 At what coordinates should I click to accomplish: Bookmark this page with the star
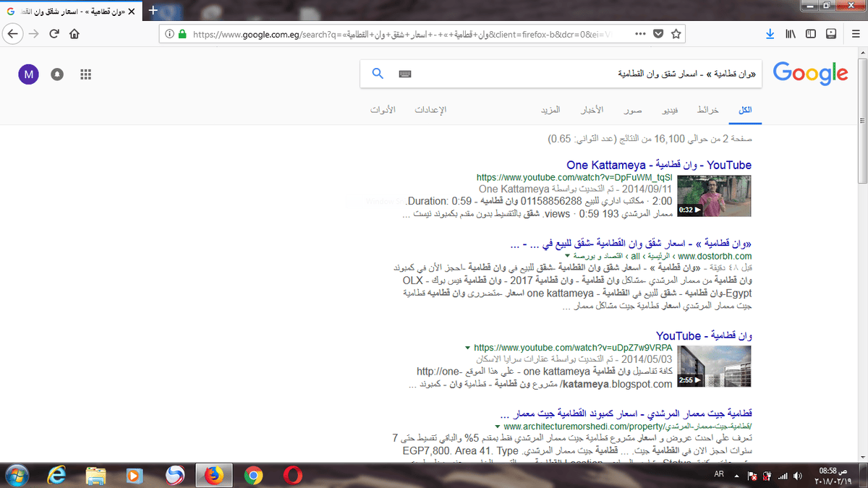(x=676, y=34)
